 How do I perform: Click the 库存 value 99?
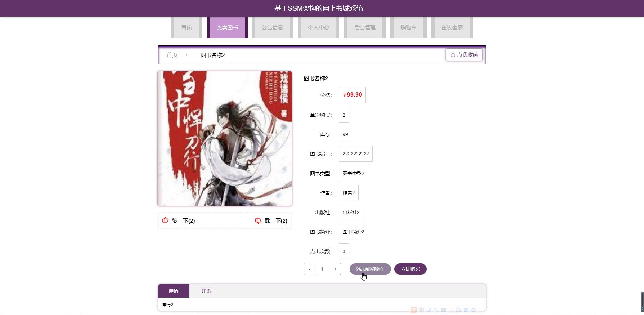pyautogui.click(x=345, y=134)
